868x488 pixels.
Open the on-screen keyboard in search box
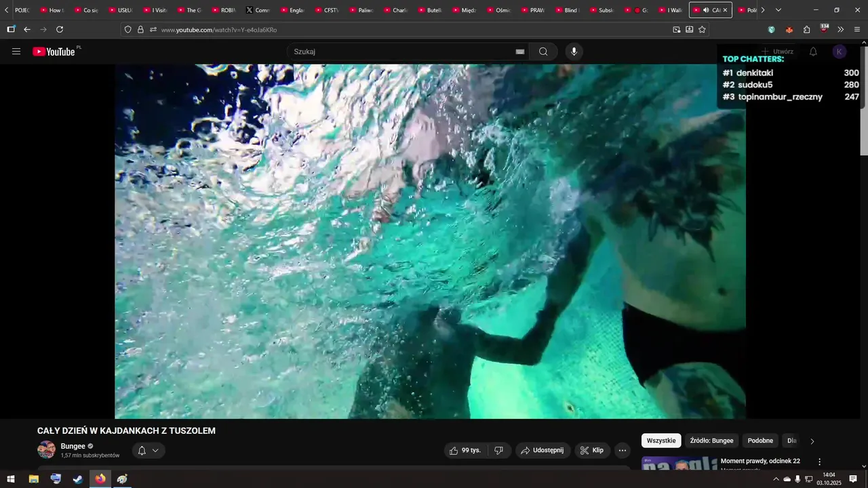point(520,52)
